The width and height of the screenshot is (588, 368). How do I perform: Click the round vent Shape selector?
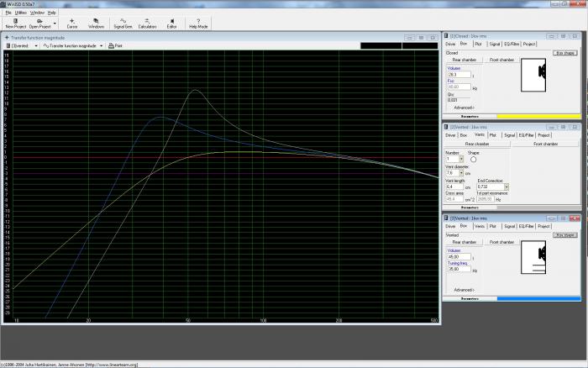[473, 159]
